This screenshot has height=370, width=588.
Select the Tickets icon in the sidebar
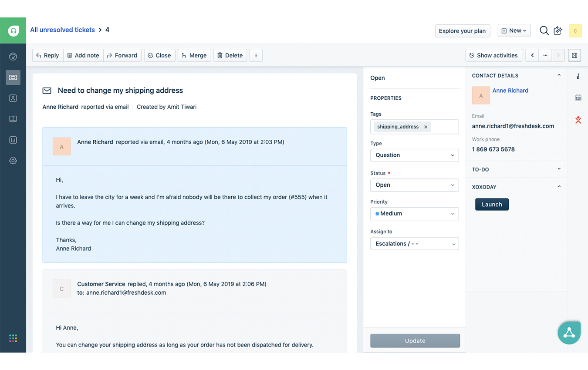click(13, 77)
